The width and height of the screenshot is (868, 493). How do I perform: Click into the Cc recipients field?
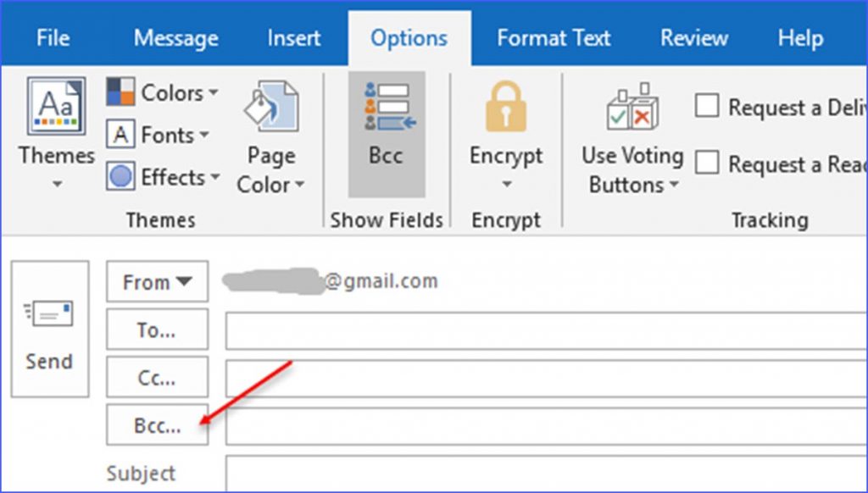click(x=542, y=378)
